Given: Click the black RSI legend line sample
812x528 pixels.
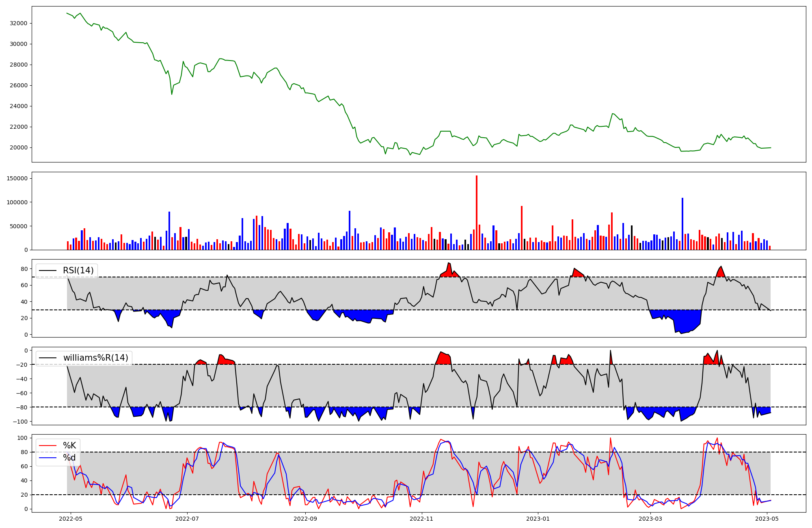Looking at the screenshot, I should pyautogui.click(x=47, y=270).
